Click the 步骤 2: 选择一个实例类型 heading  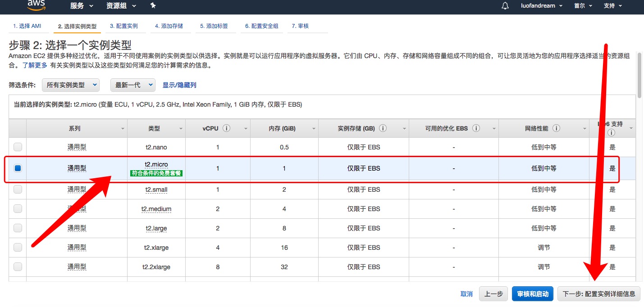(70, 45)
